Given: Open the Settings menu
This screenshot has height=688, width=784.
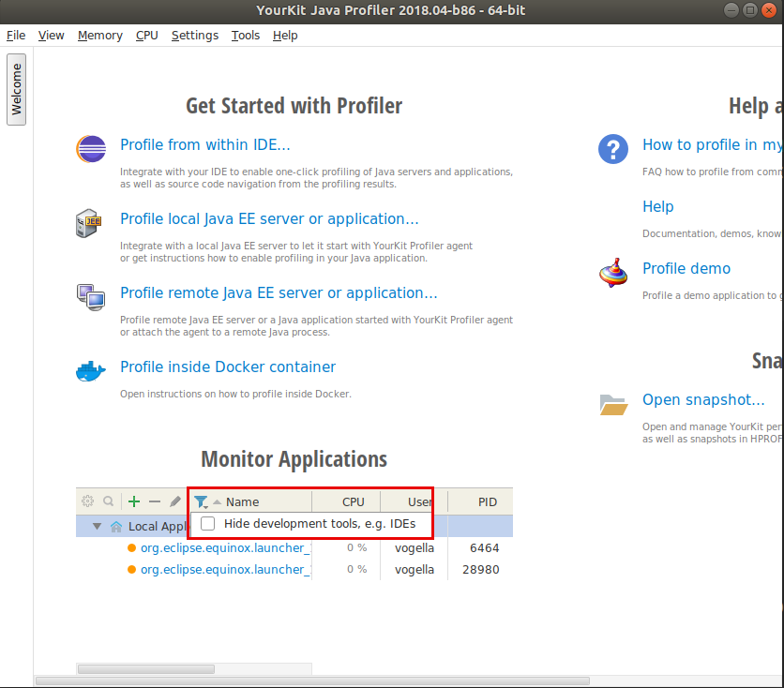Looking at the screenshot, I should point(195,36).
